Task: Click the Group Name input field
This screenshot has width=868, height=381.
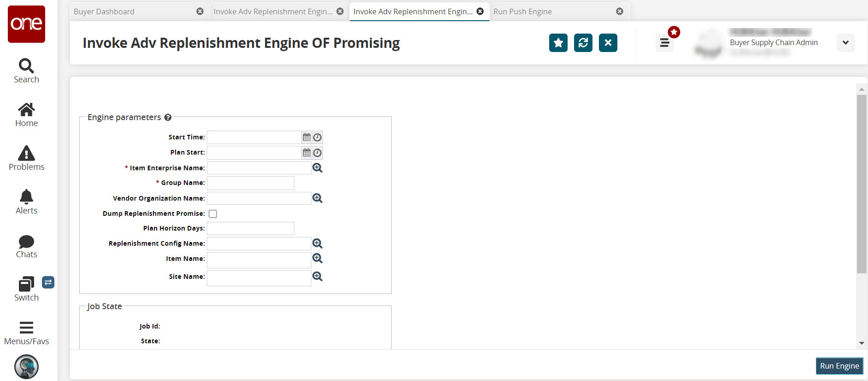Action: 251,183
